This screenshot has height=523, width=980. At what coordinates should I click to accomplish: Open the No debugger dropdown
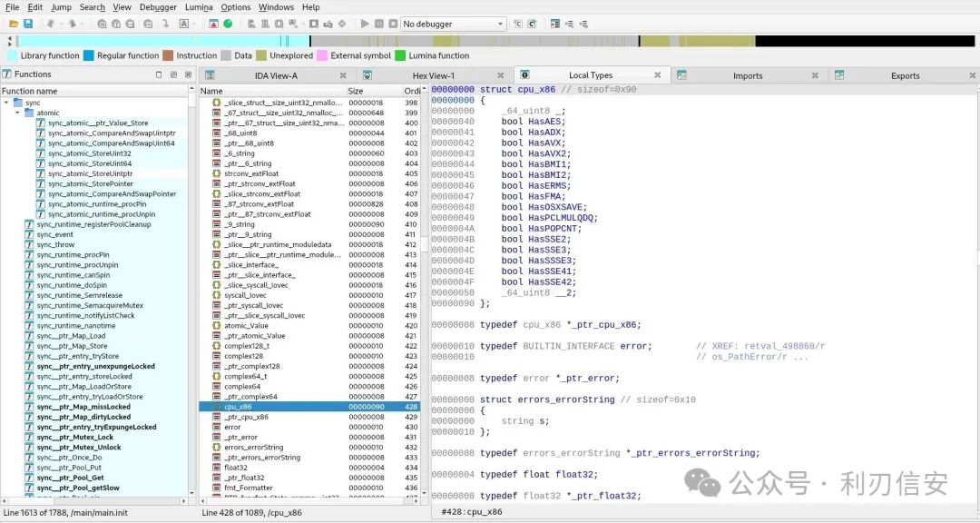coord(453,24)
